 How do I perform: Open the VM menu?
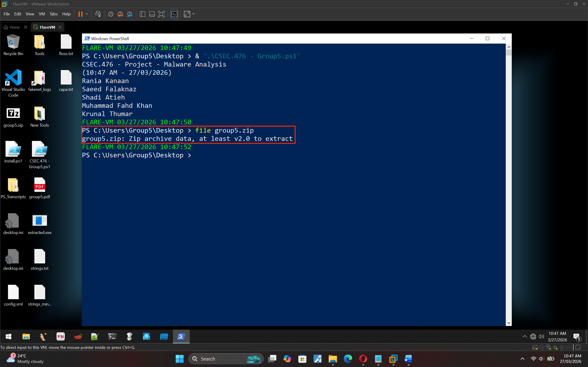click(42, 14)
